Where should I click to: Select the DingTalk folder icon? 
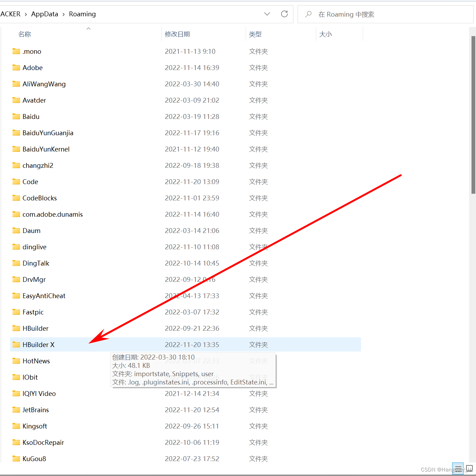click(x=16, y=263)
